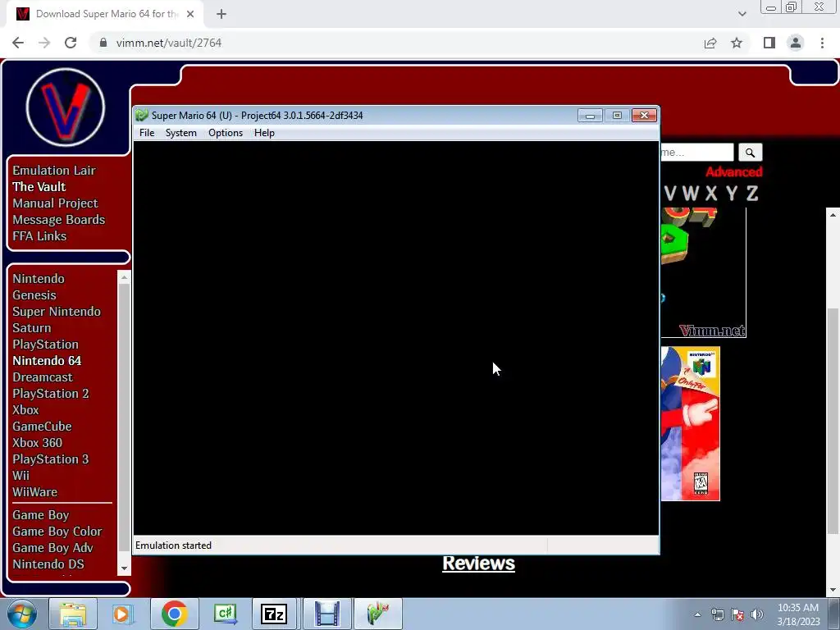Viewport: 840px width, 630px height.
Task: Reload the vimm.net page
Action: (71, 43)
